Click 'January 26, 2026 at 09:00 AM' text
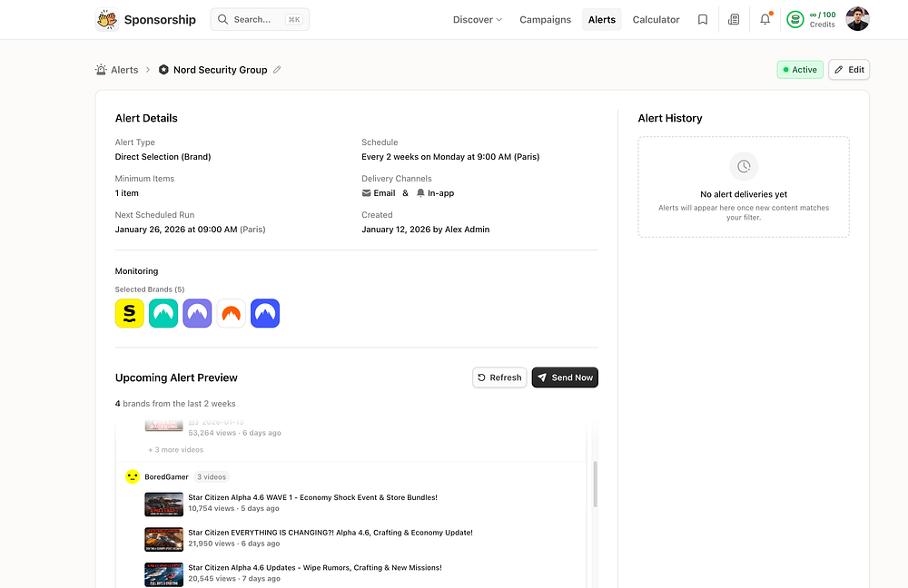This screenshot has height=588, width=908. pyautogui.click(x=176, y=230)
